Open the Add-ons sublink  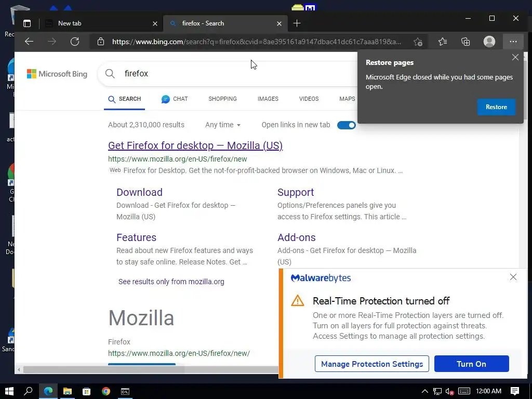pyautogui.click(x=297, y=237)
